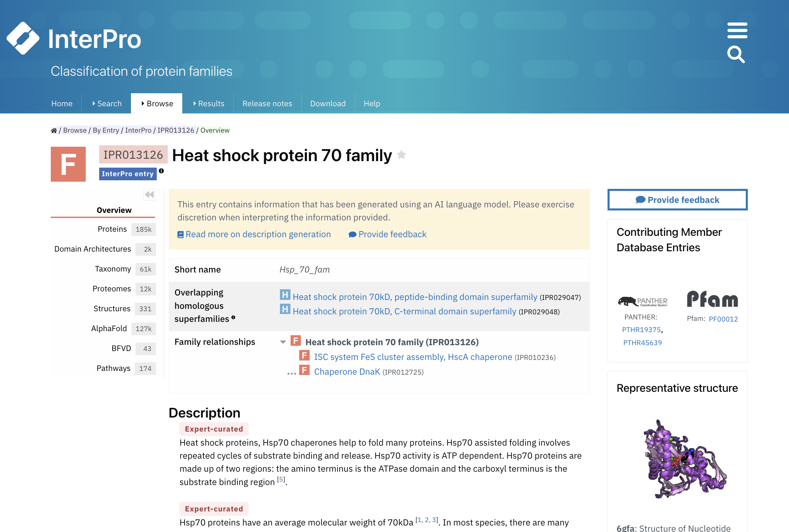Click the InterPro logo icon
This screenshot has height=532, width=789.
coord(23,38)
